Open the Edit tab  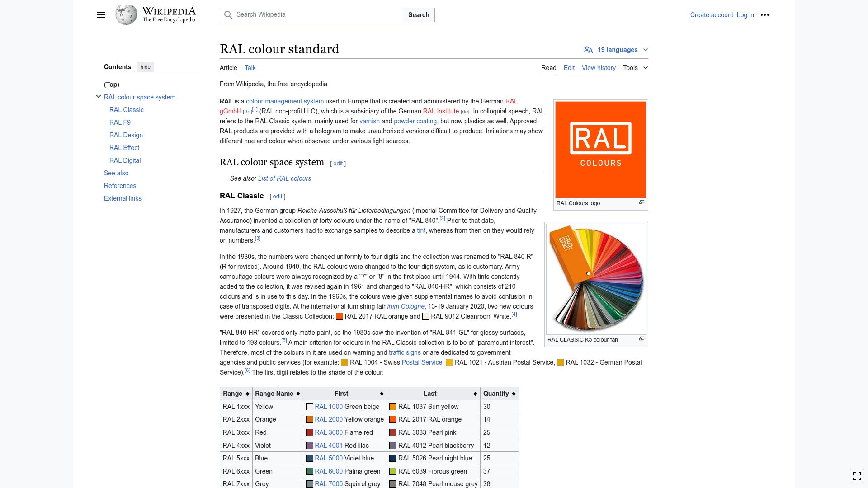[569, 68]
